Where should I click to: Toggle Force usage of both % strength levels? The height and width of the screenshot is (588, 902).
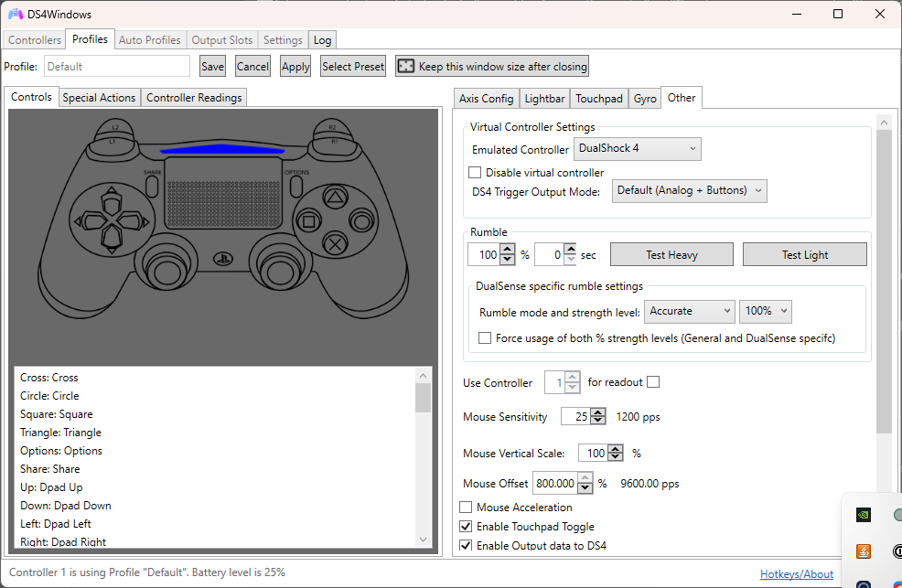coord(485,338)
